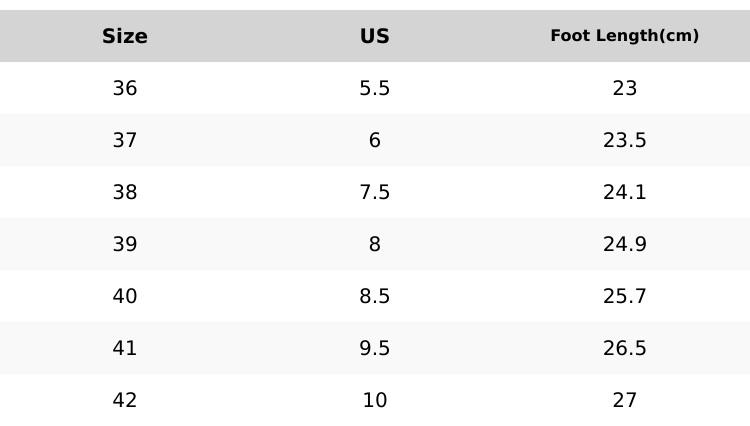The image size is (750, 426).
Task: Pick the size 41 cell
Action: 125,348
